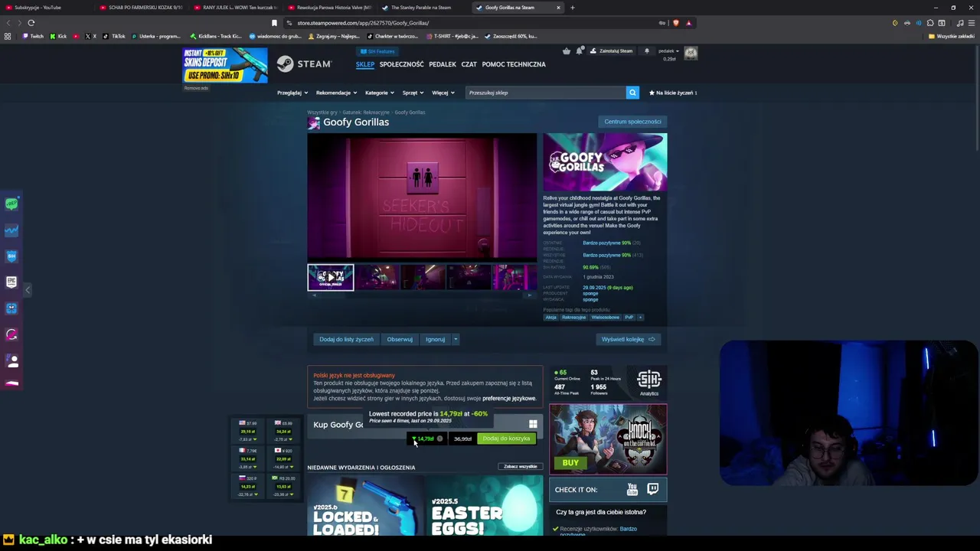Image resolution: width=980 pixels, height=551 pixels.
Task: Select the first trailer thumbnail
Action: (x=331, y=277)
